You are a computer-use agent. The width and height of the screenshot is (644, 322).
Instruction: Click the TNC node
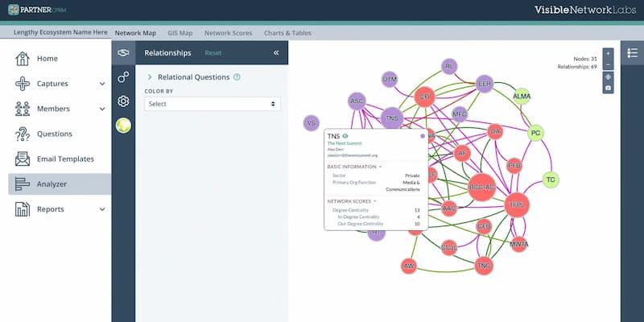(484, 266)
